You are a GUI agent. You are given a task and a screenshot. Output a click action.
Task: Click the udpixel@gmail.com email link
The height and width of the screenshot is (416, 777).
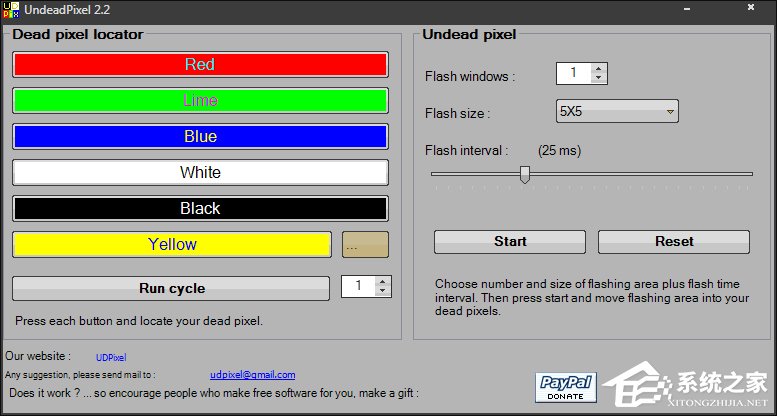(253, 375)
